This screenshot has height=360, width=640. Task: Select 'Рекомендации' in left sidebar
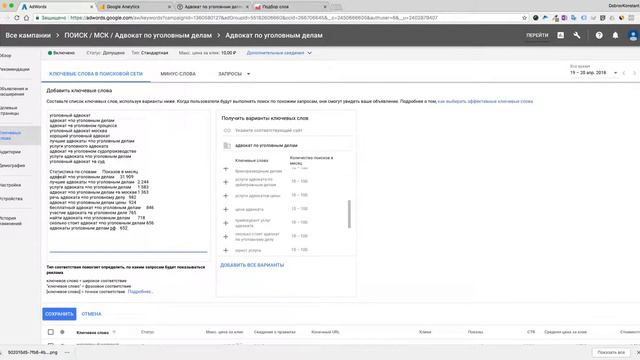14,69
